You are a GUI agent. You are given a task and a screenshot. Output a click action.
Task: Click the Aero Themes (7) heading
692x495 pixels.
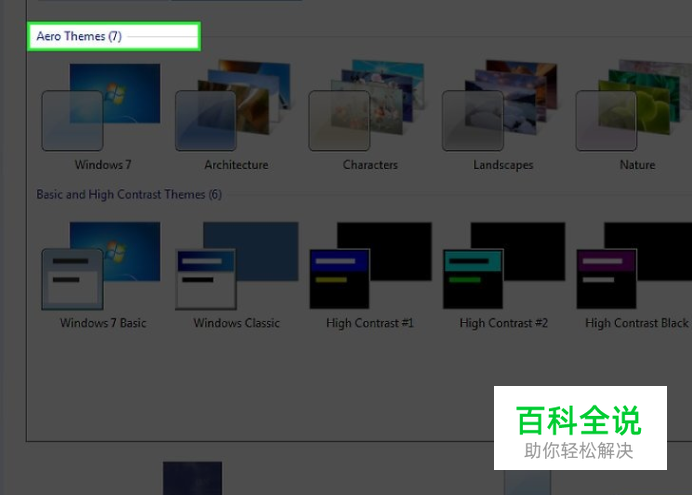pos(79,36)
